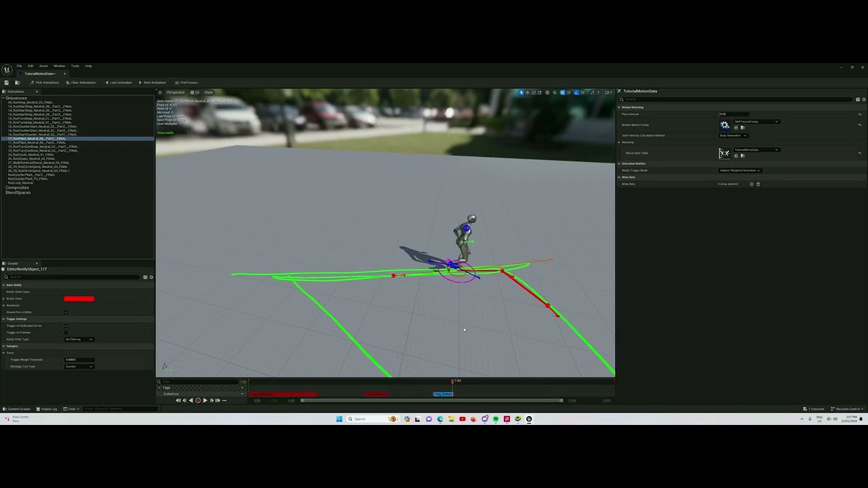Open Notify Trigger Mode dropdown

[741, 171]
